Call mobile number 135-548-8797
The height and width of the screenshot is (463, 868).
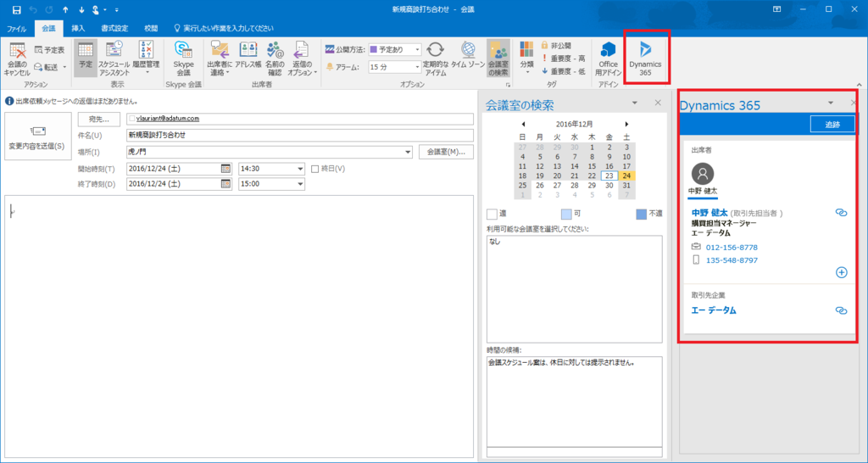tap(732, 260)
